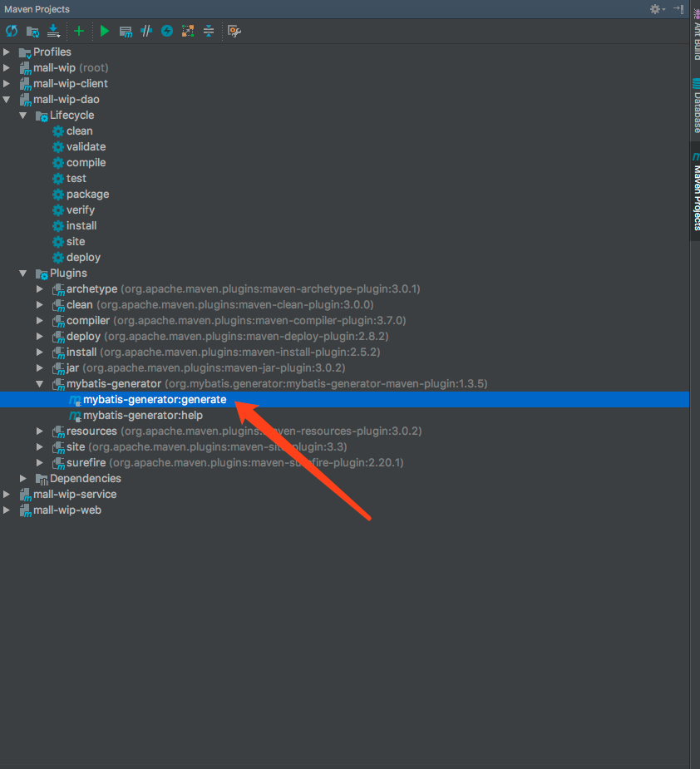The image size is (700, 769).
Task: Click the mall-wip-web module icon
Action: (x=25, y=510)
